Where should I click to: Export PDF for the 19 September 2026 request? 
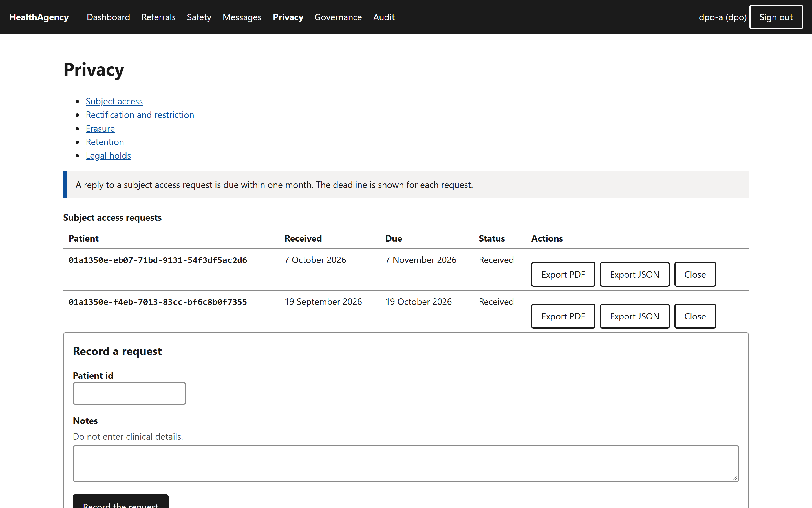click(563, 316)
